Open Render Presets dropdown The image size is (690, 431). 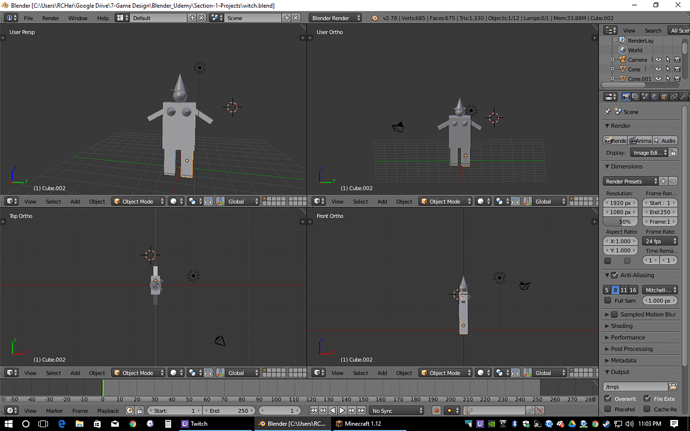tap(631, 181)
